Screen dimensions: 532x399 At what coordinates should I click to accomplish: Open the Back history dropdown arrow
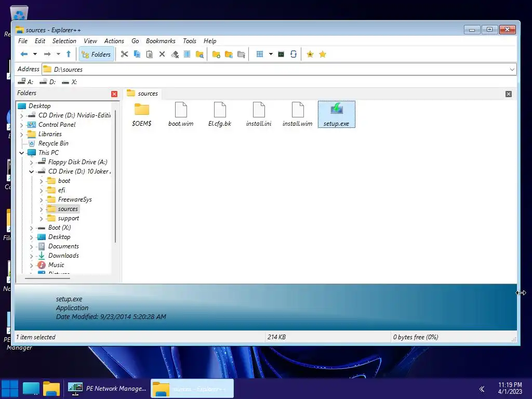[35, 54]
